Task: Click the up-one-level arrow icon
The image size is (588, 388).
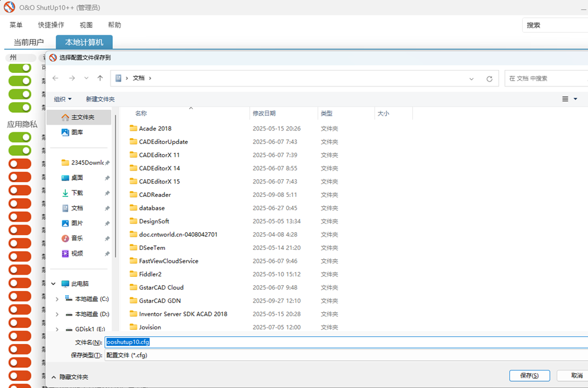Action: click(100, 78)
